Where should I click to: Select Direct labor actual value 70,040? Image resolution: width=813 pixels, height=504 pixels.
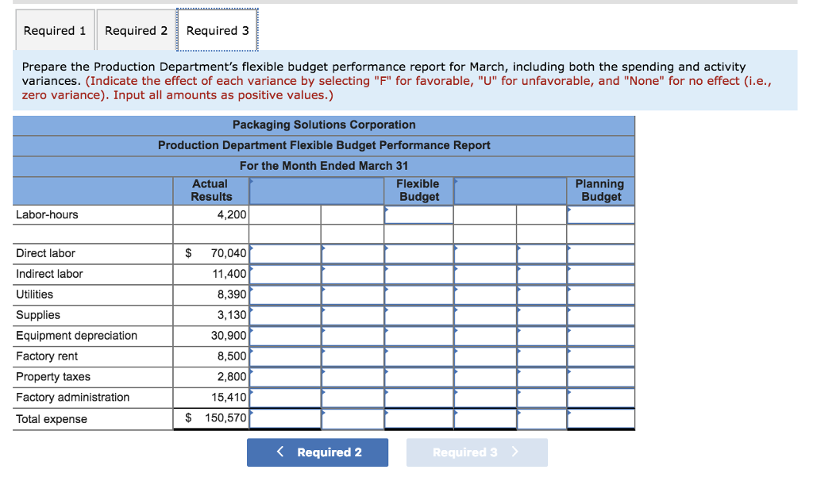[229, 253]
